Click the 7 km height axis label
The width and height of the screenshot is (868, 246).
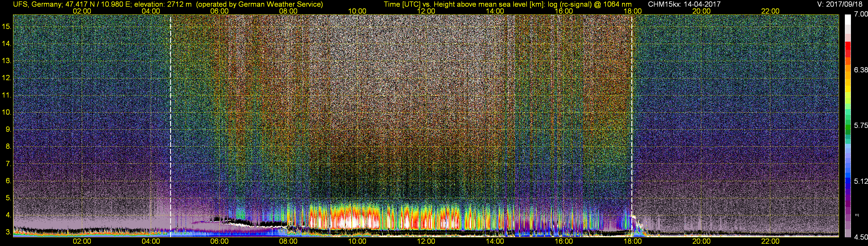click(8, 164)
